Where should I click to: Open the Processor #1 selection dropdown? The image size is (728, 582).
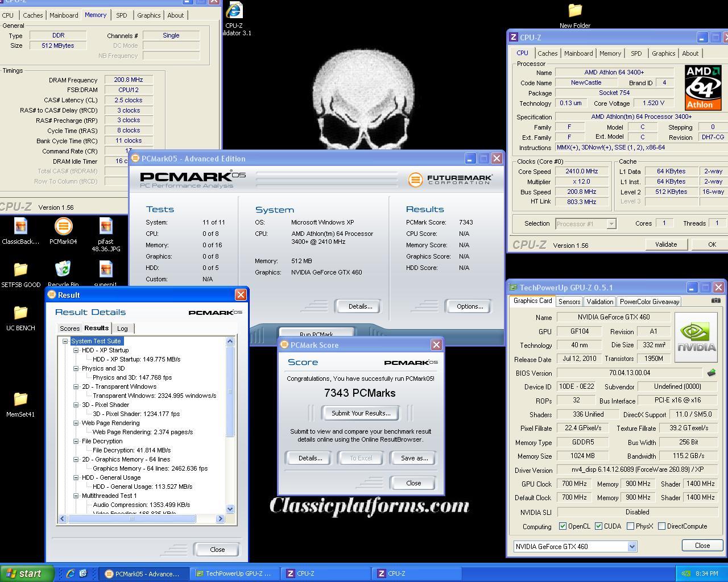click(x=611, y=224)
